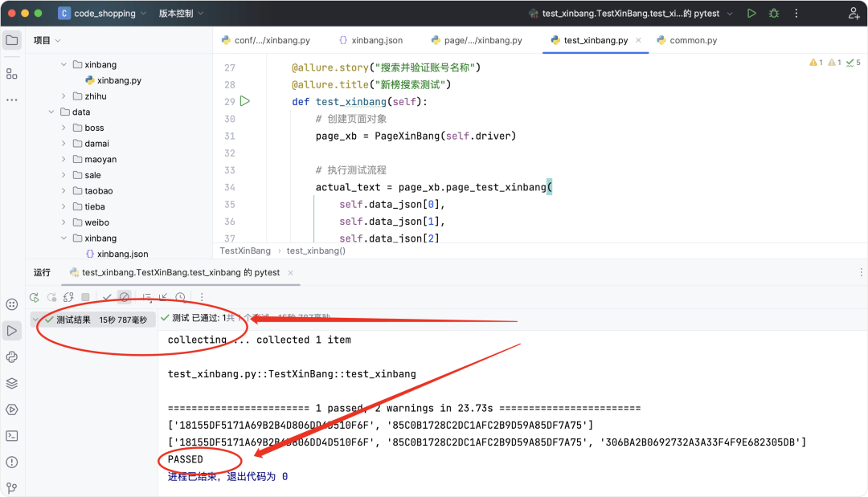The image size is (868, 497).
Task: Rerun failed tests button
Action: [x=51, y=297]
